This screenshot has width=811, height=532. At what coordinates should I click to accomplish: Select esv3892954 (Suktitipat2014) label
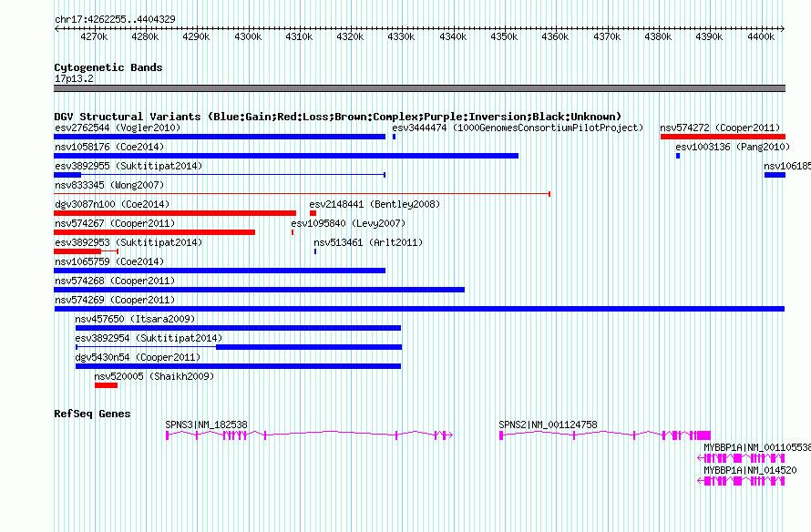tap(149, 338)
